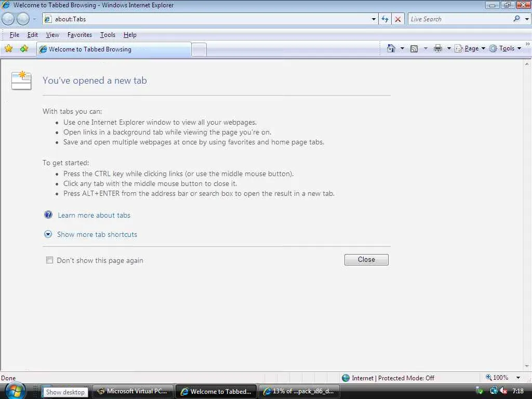Click the Show more tab shortcuts link text
This screenshot has height=399, width=532.
coord(97,234)
